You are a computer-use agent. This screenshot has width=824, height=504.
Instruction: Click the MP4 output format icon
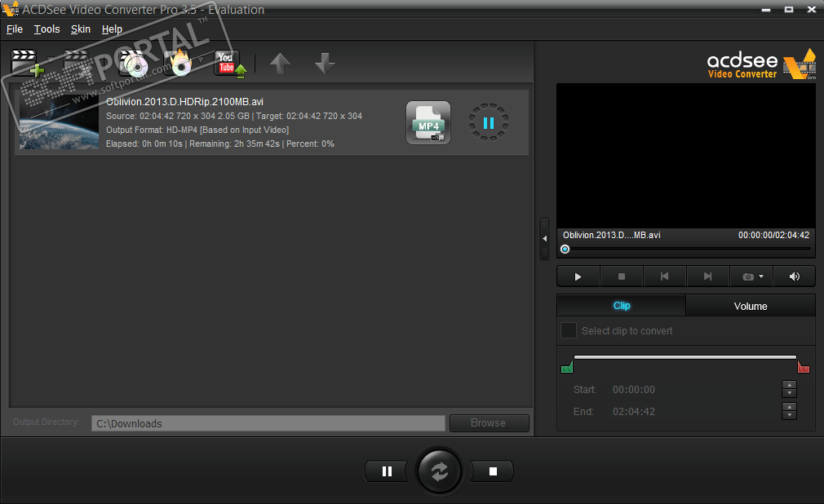coord(428,122)
